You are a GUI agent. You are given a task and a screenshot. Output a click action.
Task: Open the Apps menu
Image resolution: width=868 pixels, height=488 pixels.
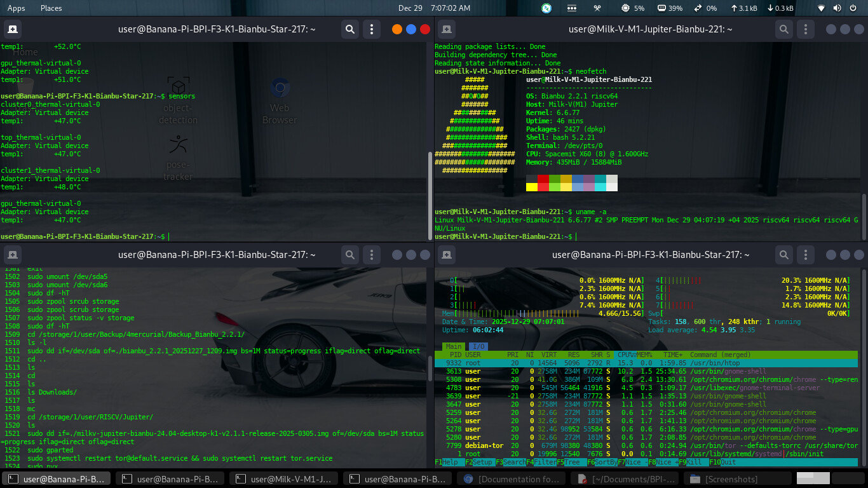click(x=16, y=8)
